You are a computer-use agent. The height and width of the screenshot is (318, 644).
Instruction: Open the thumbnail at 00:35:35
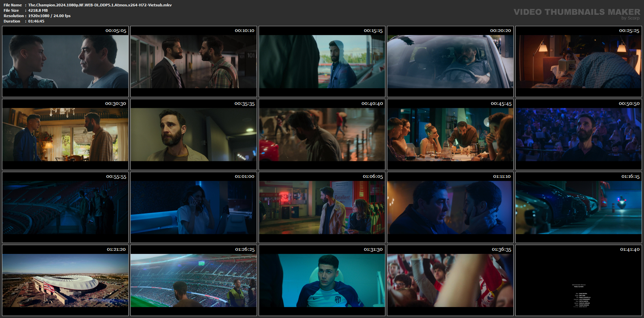(x=194, y=134)
